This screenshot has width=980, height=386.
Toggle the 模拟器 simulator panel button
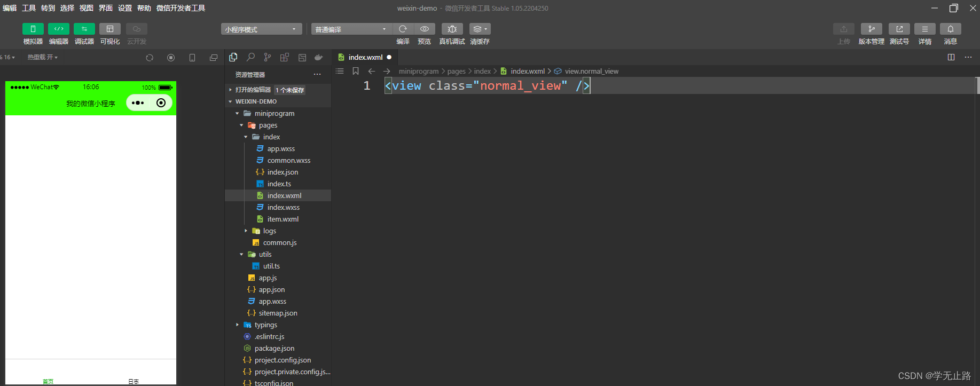click(33, 29)
